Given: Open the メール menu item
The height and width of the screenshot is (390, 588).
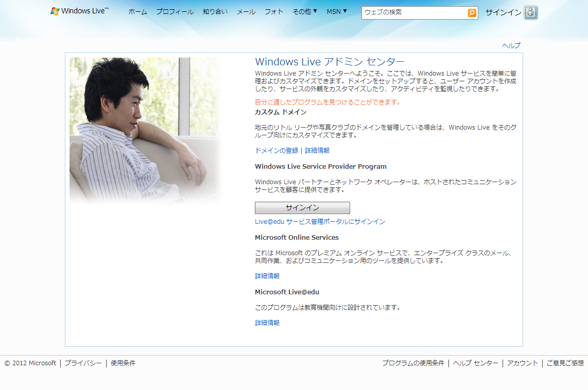Looking at the screenshot, I should tap(246, 12).
